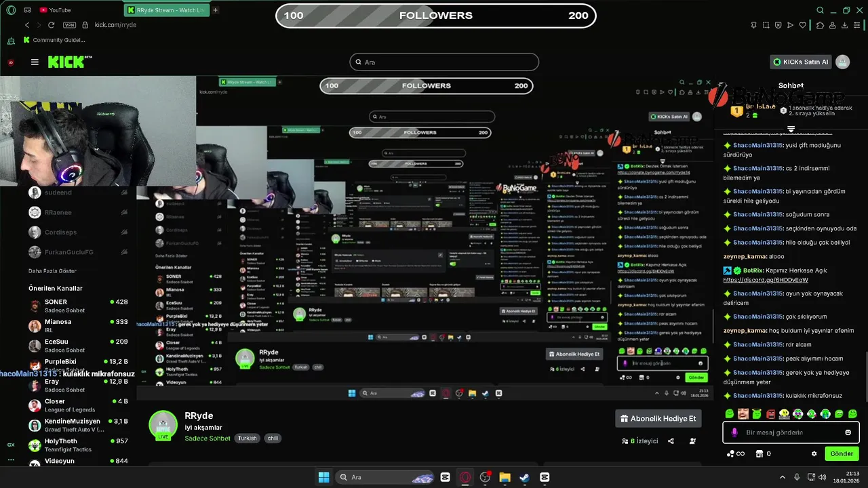Open the browser downloads icon

click(845, 25)
